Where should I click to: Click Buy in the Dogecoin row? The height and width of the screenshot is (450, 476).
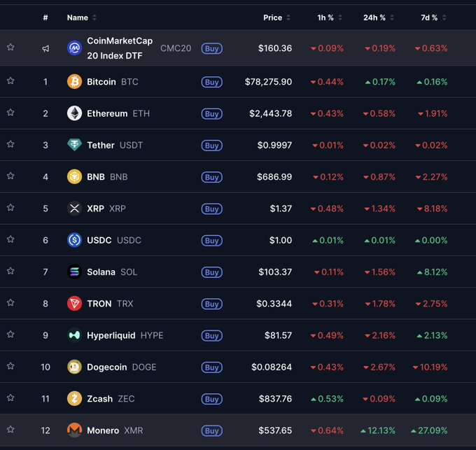tap(212, 367)
